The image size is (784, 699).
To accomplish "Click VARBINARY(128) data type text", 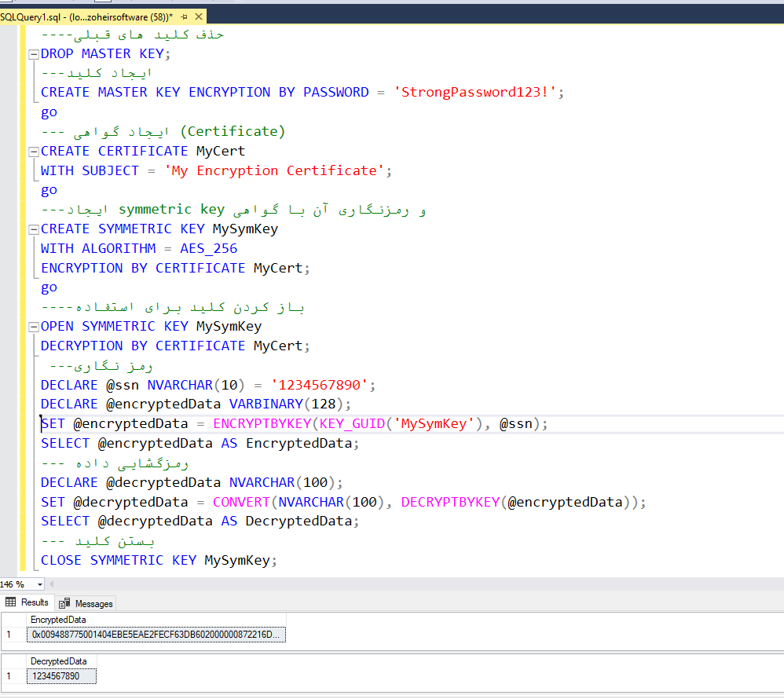I will click(x=286, y=404).
